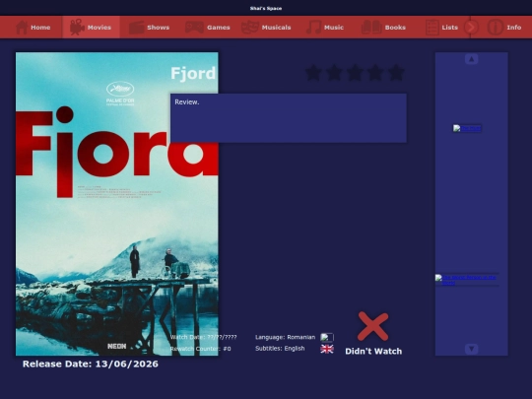Open "The Worst Person in the World" link
This screenshot has width=532, height=399.
467,280
